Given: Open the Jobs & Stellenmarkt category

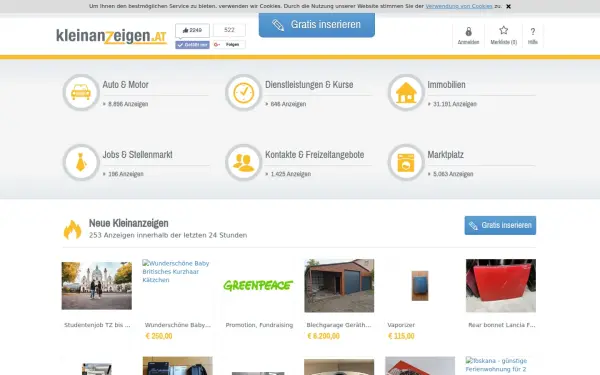Looking at the screenshot, I should pyautogui.click(x=137, y=155).
